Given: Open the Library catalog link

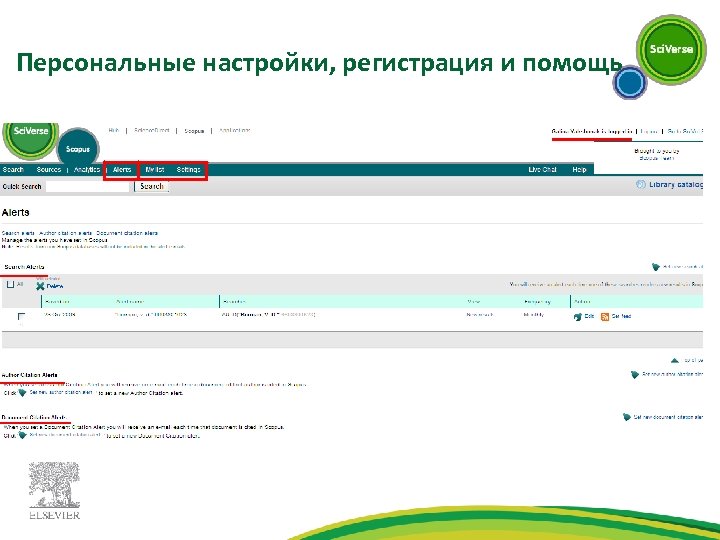Looking at the screenshot, I should [676, 185].
